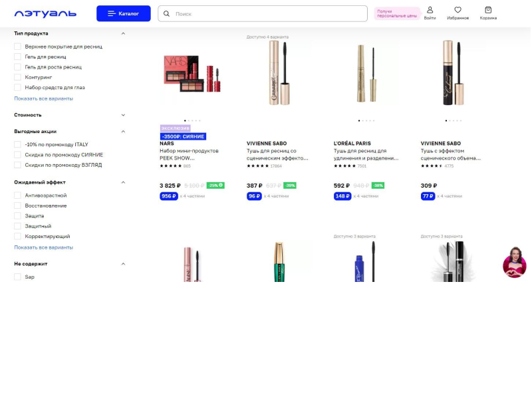Image resolution: width=532 pixels, height=399 pixels.
Task: Check the Корректирующий effect filter
Action: coord(18,236)
